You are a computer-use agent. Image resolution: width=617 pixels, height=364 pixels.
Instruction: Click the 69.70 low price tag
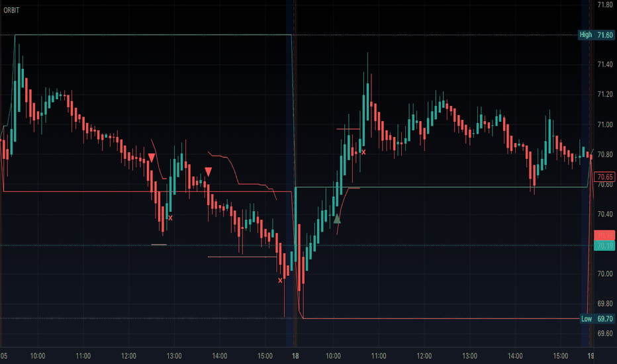point(605,319)
